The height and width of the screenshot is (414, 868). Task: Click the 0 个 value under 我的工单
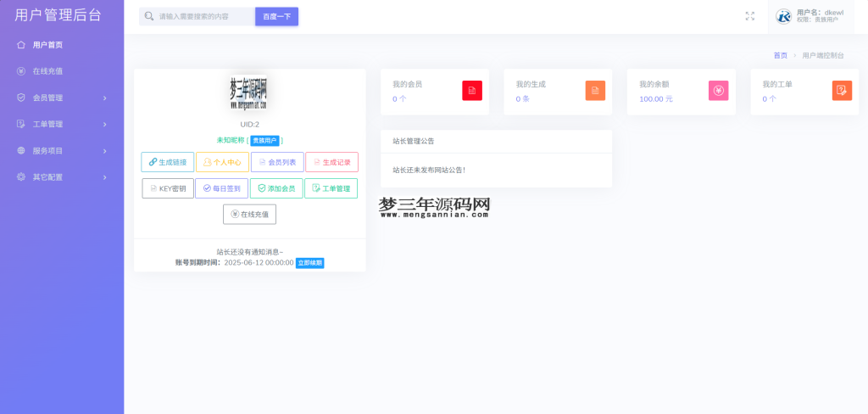(770, 98)
